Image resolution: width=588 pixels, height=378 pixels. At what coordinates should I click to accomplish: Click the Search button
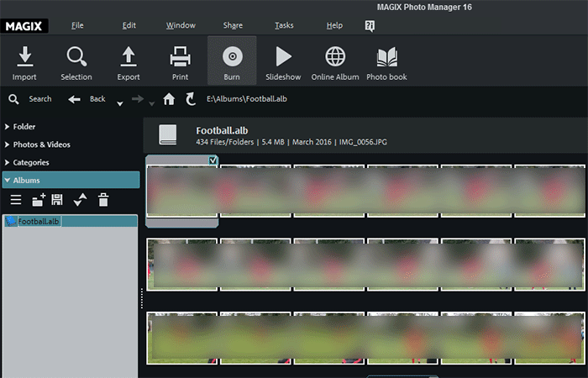pyautogui.click(x=30, y=99)
